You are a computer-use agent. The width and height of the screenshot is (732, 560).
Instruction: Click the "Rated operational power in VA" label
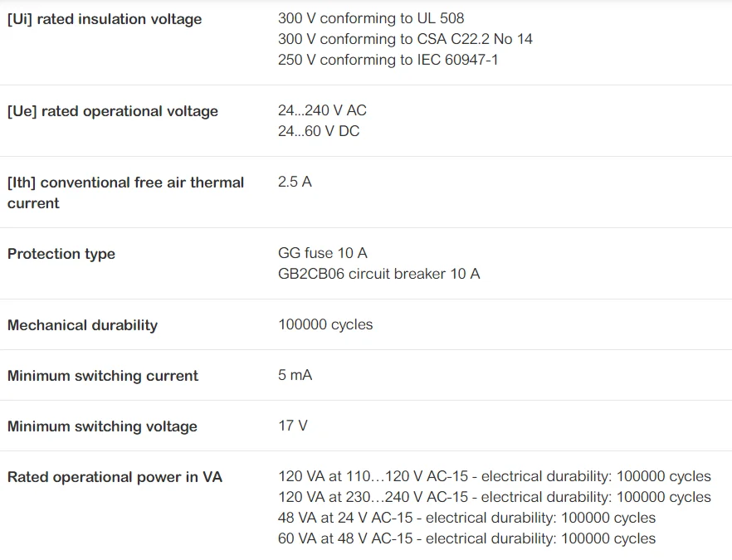click(x=115, y=477)
